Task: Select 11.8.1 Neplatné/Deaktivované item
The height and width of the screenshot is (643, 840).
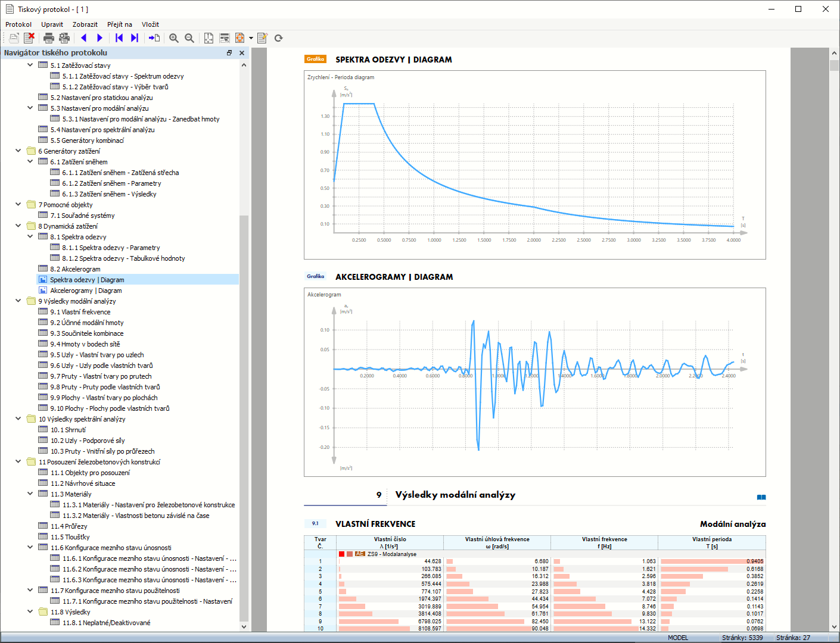Action: click(x=106, y=623)
